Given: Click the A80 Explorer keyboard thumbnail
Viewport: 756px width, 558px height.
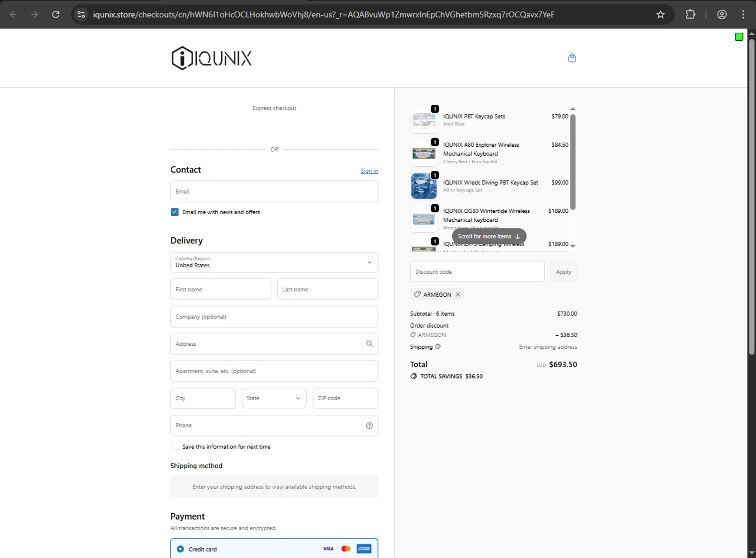Looking at the screenshot, I should tap(424, 153).
